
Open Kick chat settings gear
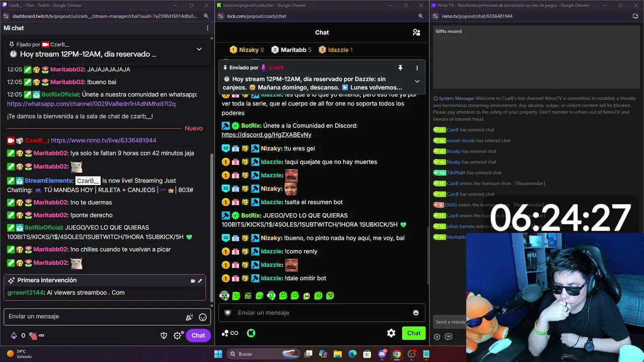[x=391, y=333]
